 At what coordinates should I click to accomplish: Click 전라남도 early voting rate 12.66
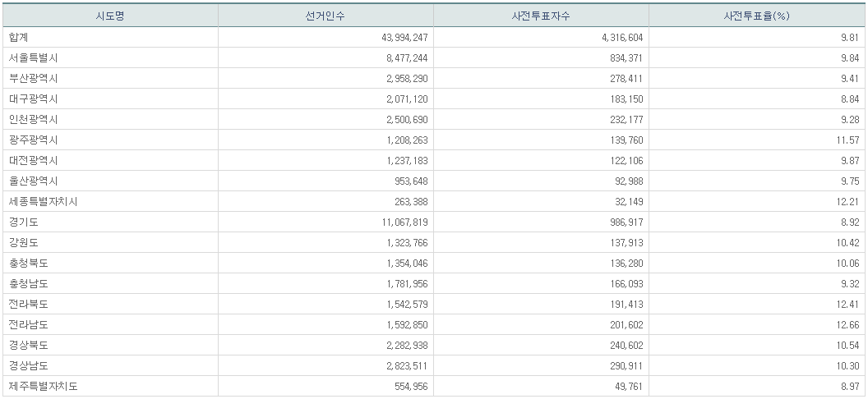pos(847,324)
